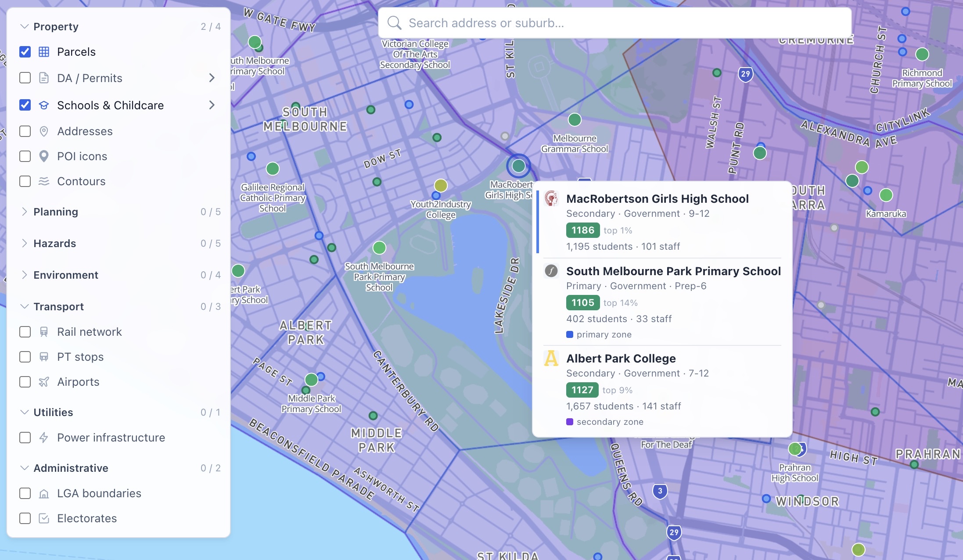Click the Addresses pin icon

(x=44, y=131)
